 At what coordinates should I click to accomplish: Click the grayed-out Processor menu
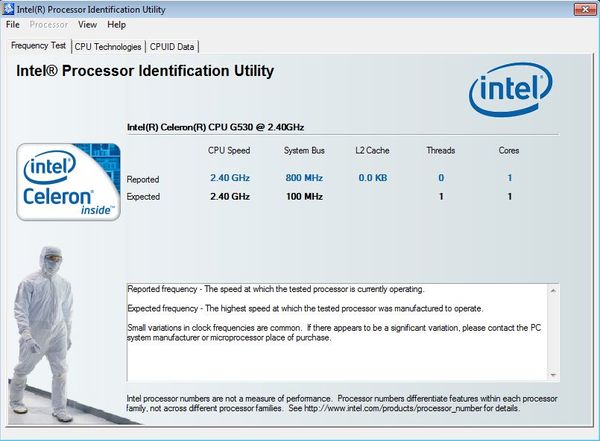point(49,24)
